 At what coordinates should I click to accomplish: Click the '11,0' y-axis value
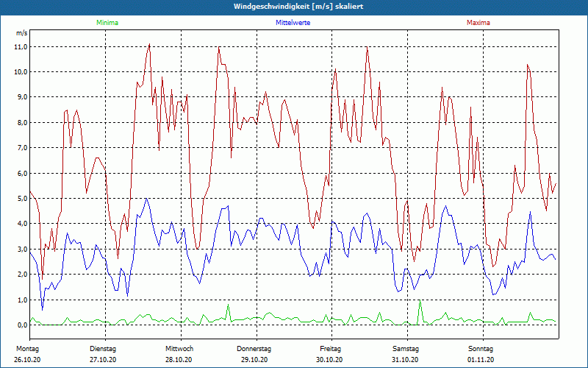(x=21, y=47)
